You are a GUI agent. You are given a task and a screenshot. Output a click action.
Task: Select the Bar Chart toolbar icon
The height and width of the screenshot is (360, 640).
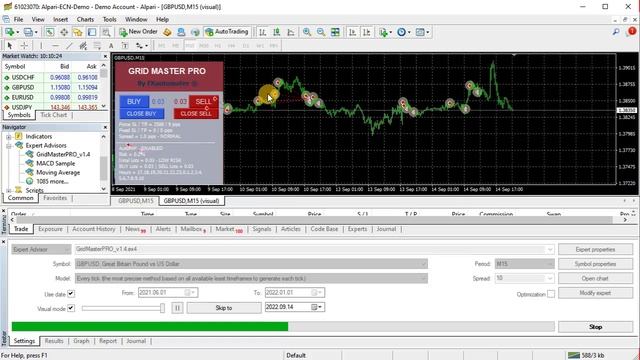263,32
